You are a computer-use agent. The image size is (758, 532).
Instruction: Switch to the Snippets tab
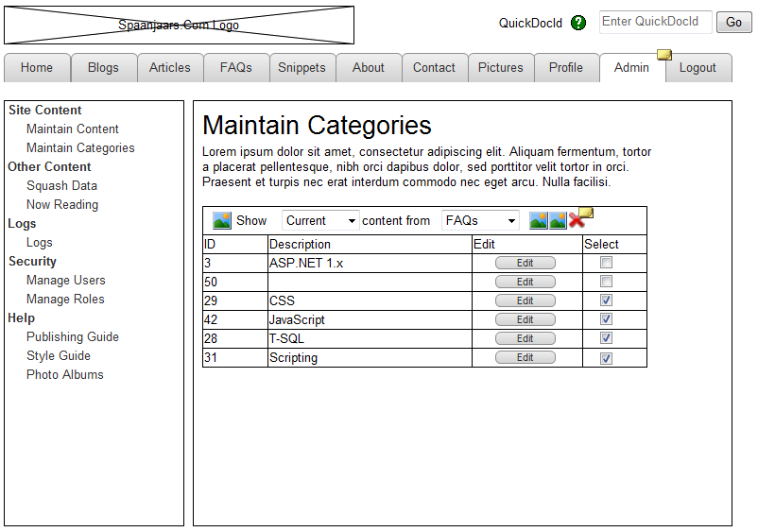click(x=301, y=68)
